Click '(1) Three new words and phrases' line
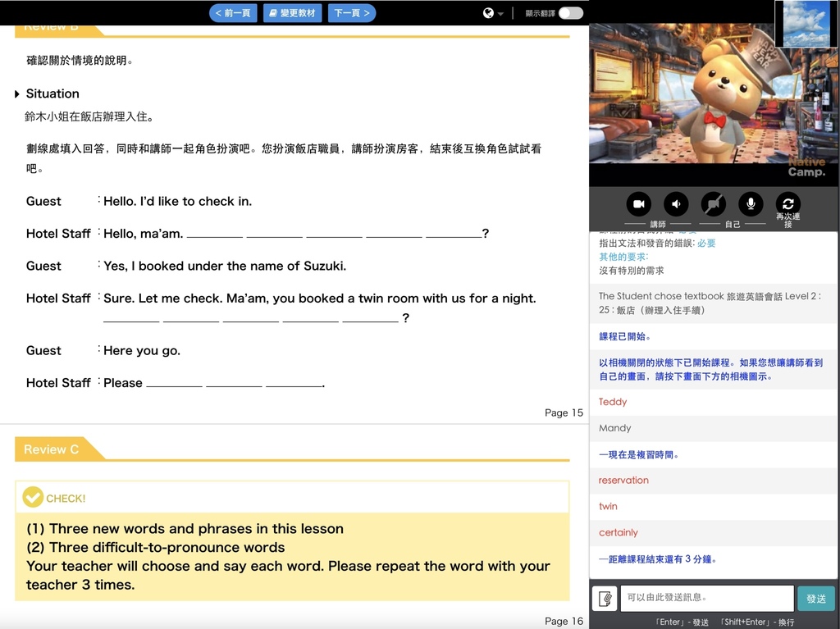 185,529
